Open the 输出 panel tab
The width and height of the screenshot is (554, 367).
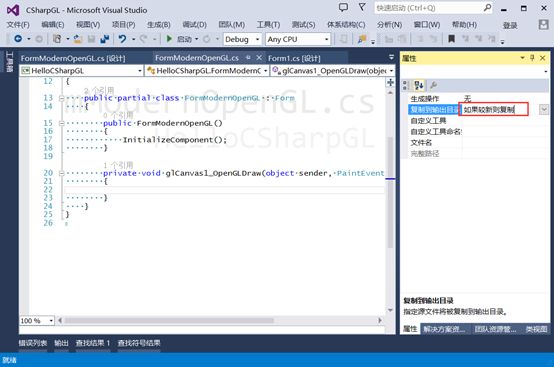[61, 343]
